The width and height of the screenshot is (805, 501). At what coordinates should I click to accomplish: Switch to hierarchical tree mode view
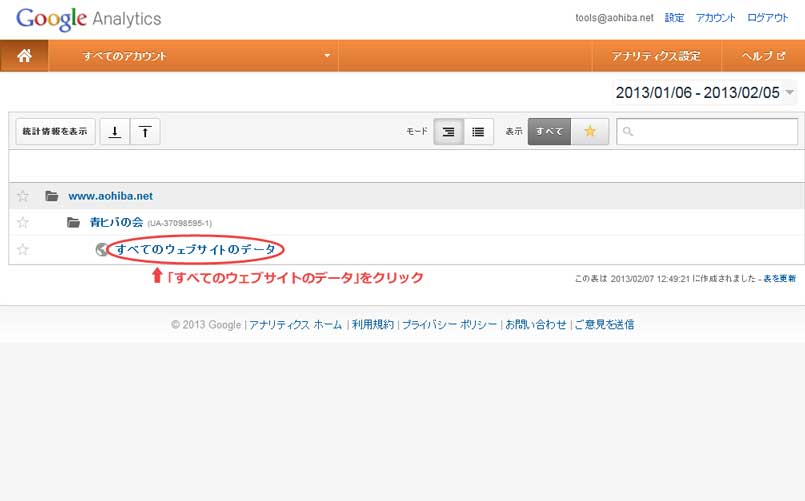448,132
